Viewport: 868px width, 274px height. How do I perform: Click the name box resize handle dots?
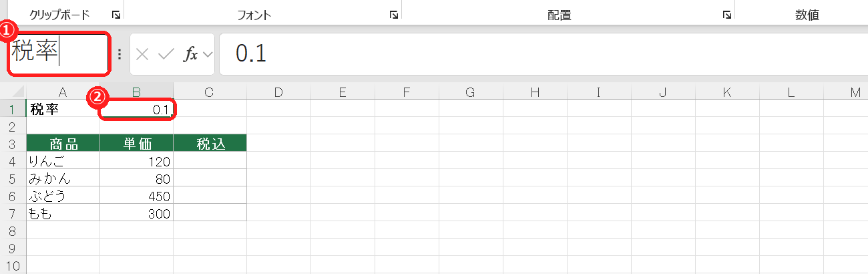[x=120, y=55]
